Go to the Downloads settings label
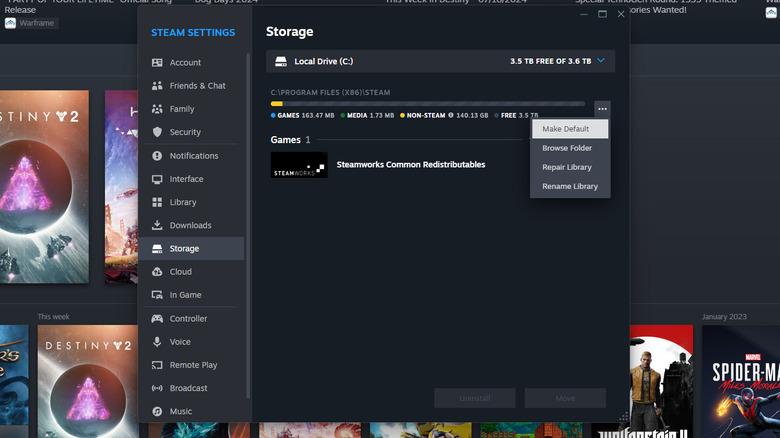780x438 pixels. point(191,225)
